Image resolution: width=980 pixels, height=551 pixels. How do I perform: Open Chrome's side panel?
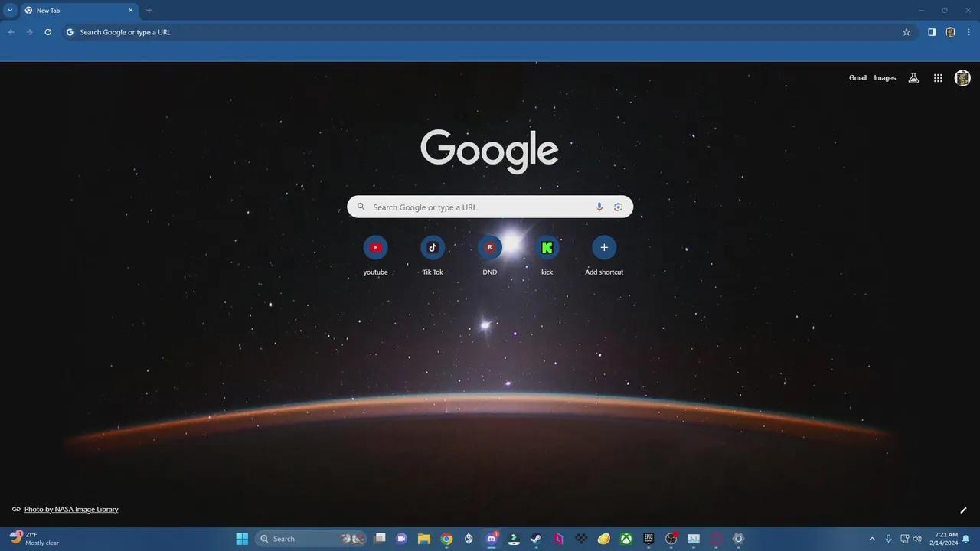932,32
